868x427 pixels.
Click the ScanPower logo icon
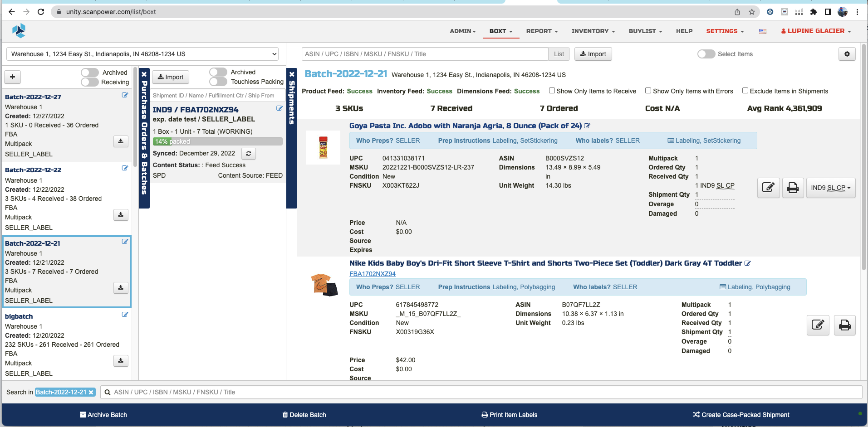pyautogui.click(x=19, y=31)
